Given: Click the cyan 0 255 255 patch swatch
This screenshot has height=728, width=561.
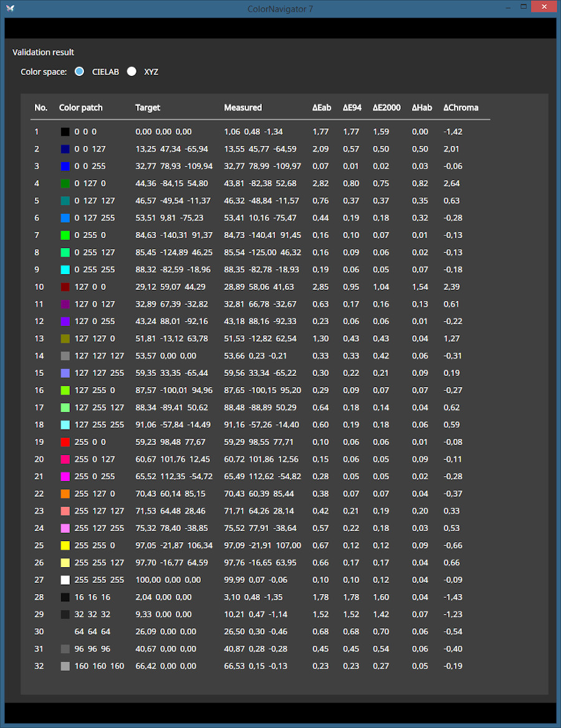Looking at the screenshot, I should pos(65,270).
